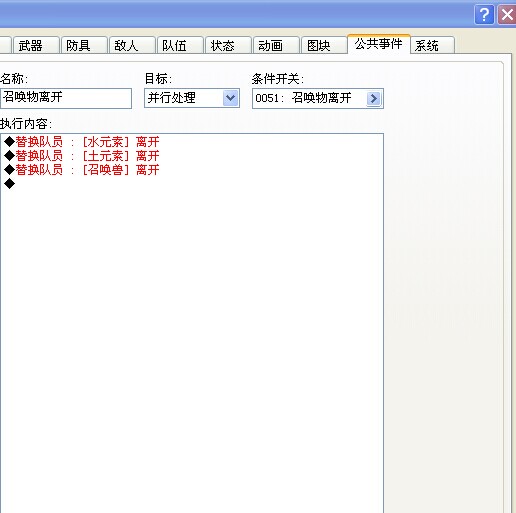Click the help question mark button
Screen dimensions: 516x513
pyautogui.click(x=484, y=15)
